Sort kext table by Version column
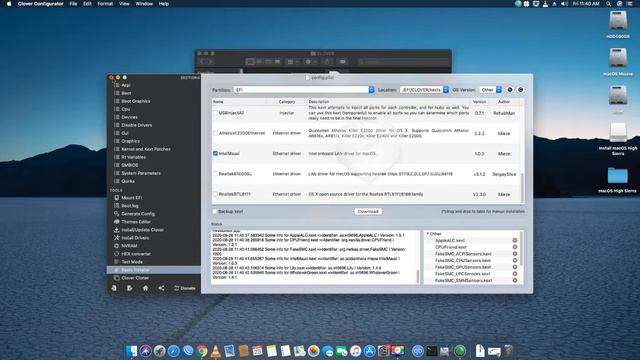 (x=479, y=102)
